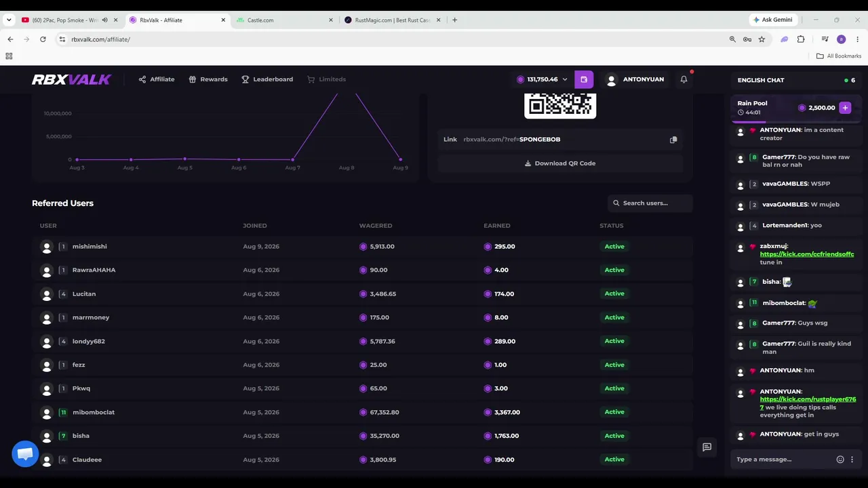Image resolution: width=868 pixels, height=488 pixels.
Task: Open the kick.com/ccfriendsoffc link in chat
Action: tap(807, 254)
